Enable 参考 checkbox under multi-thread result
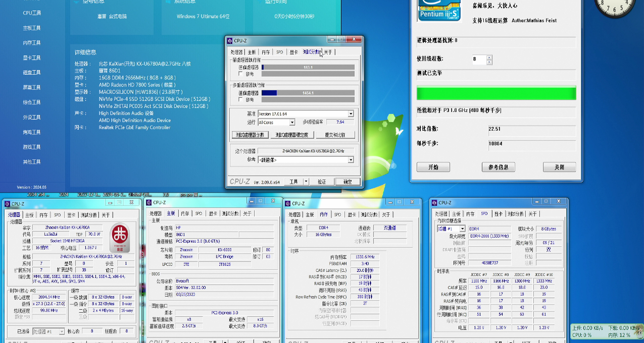 [x=241, y=100]
